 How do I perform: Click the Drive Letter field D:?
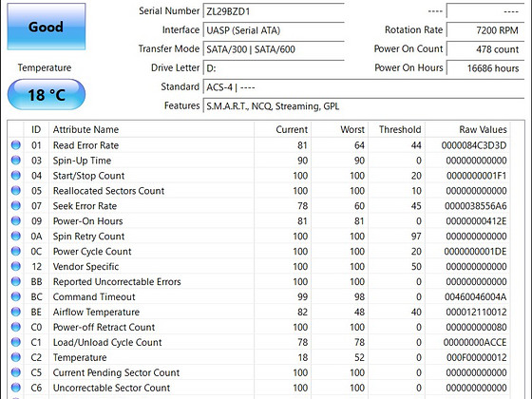(x=274, y=68)
